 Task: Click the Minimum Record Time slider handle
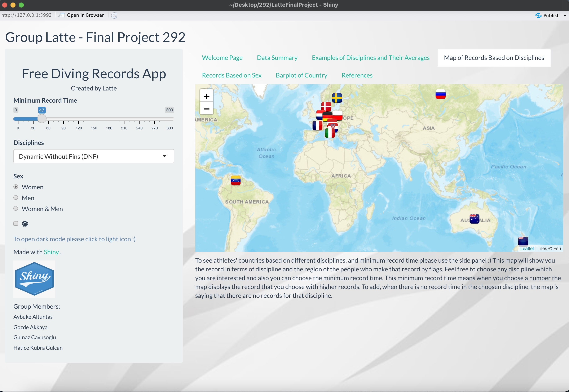coord(42,119)
